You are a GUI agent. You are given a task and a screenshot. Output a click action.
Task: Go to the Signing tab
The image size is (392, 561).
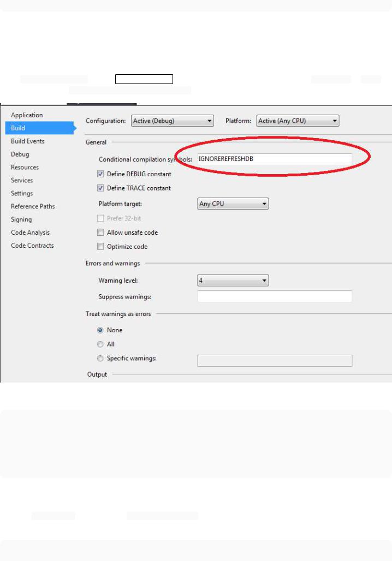pyautogui.click(x=21, y=219)
